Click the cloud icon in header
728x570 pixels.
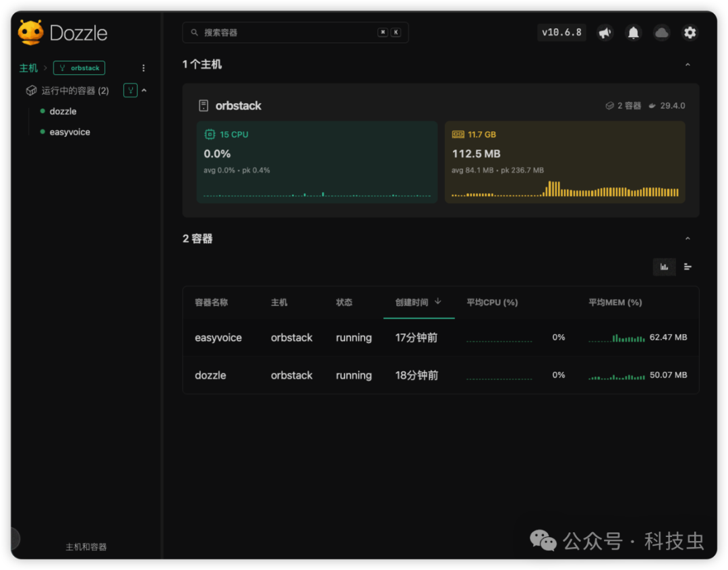click(x=662, y=32)
